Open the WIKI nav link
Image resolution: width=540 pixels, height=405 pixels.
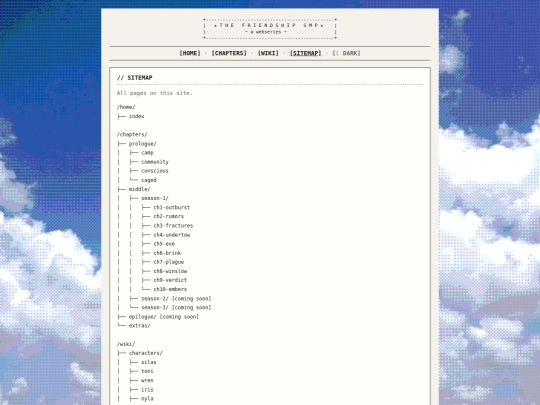point(268,53)
